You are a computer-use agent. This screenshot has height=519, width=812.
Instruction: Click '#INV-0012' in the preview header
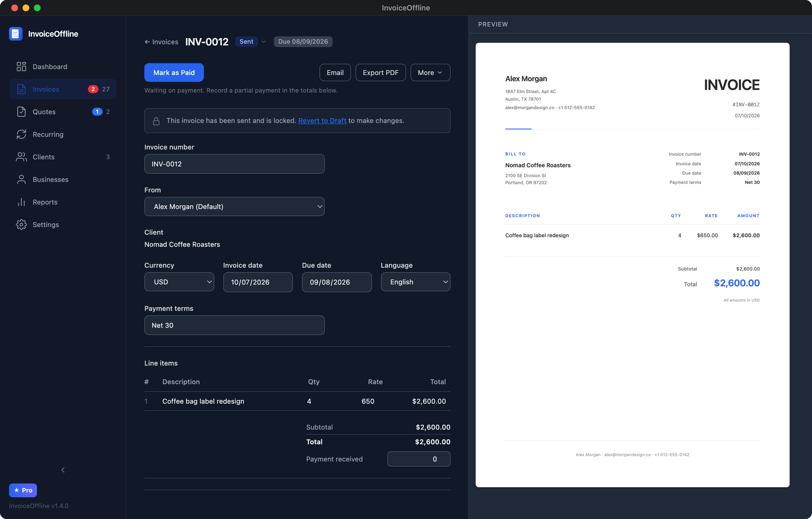[746, 104]
